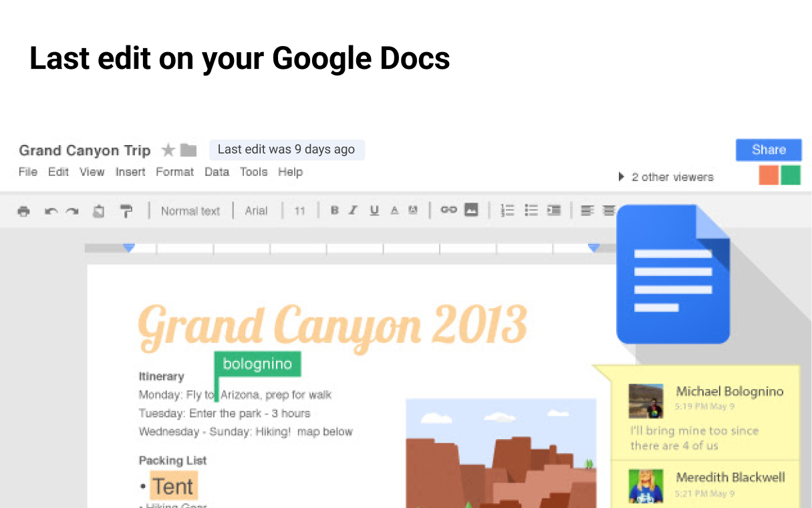
Task: Click the '5:19 PM May 9' timestamp
Action: pyautogui.click(x=705, y=406)
